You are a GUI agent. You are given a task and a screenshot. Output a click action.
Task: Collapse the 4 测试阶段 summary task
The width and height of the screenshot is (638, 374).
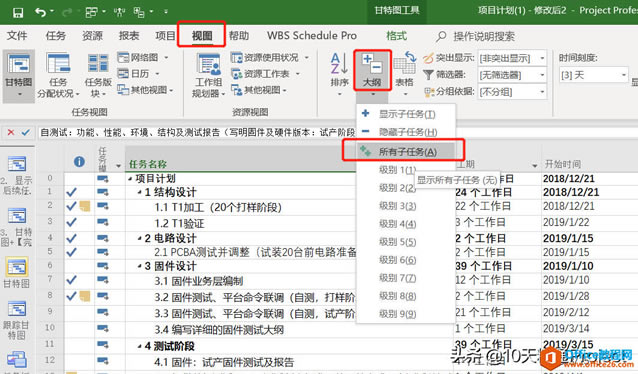click(139, 346)
